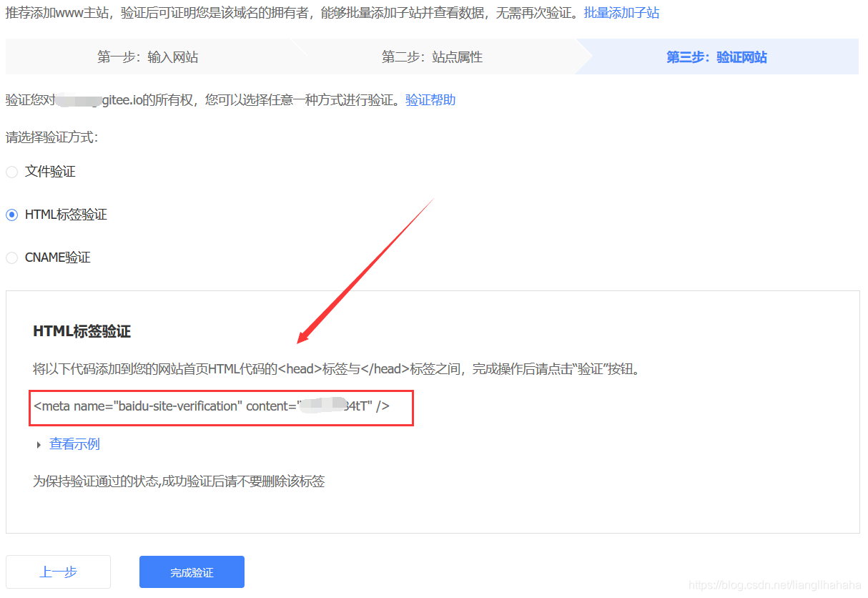Click the 完成验证 button
Viewport: 868px width, 598px height.
pos(192,572)
